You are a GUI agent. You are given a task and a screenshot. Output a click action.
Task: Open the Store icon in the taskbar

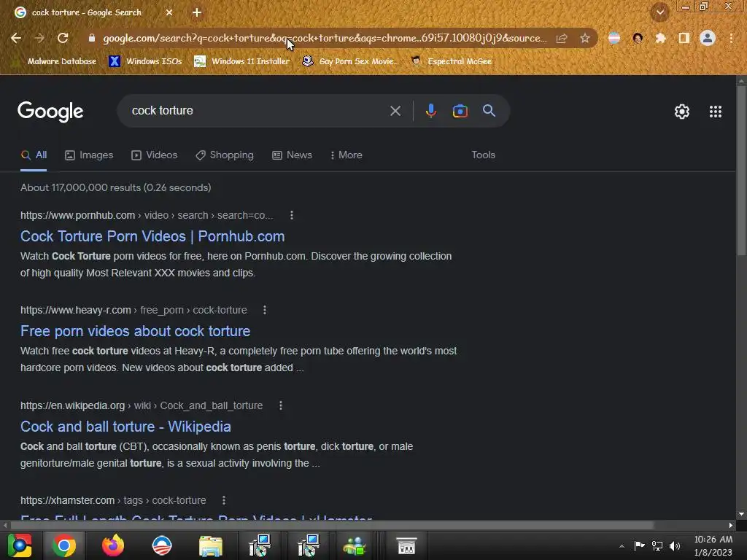pyautogui.click(x=407, y=545)
